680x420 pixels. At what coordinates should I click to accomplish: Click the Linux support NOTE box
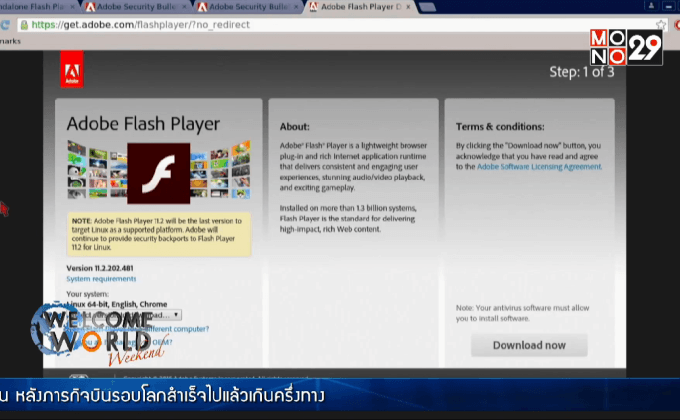click(159, 234)
